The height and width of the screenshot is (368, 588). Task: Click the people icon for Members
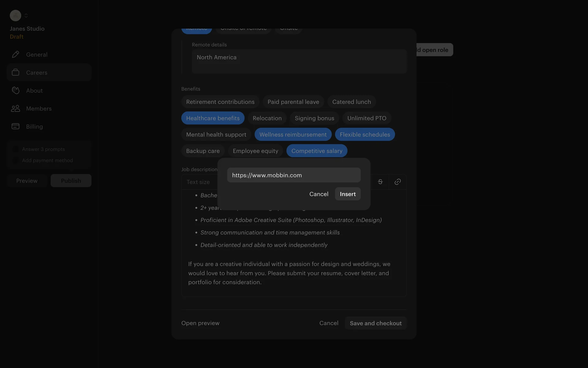point(16,109)
